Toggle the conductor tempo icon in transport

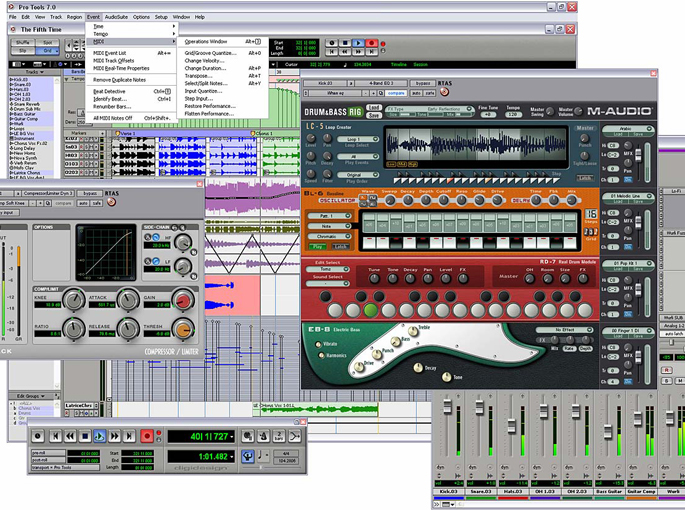(x=247, y=457)
